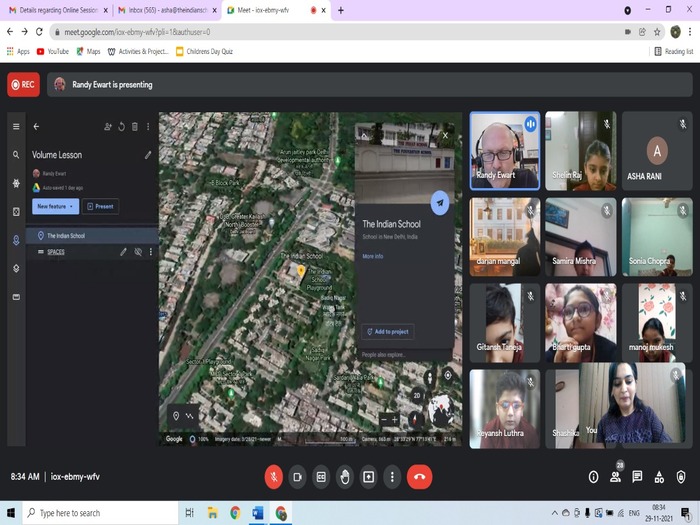This screenshot has width=700, height=525.
Task: Click Type here to search box
Action: tap(100, 513)
